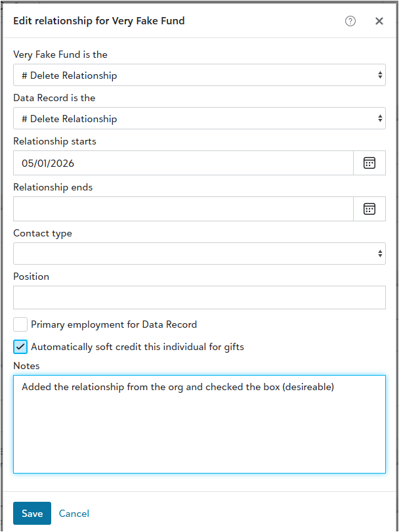Expand the Contact type dropdown
399x532 pixels.
(199, 254)
